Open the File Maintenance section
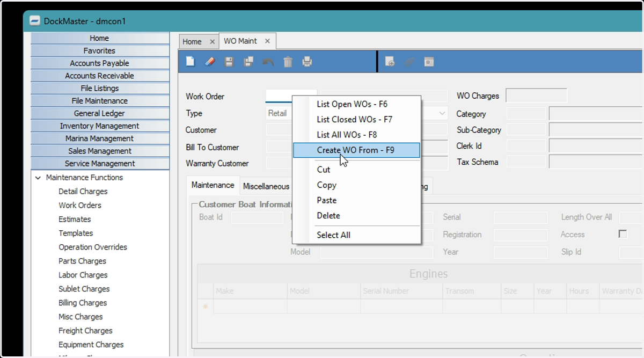This screenshot has height=358, width=644. coord(99,101)
